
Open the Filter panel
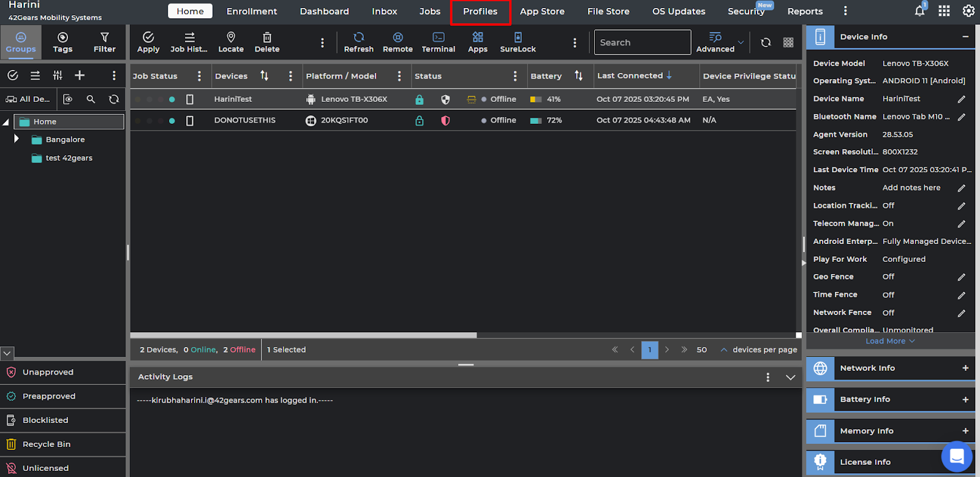(104, 42)
